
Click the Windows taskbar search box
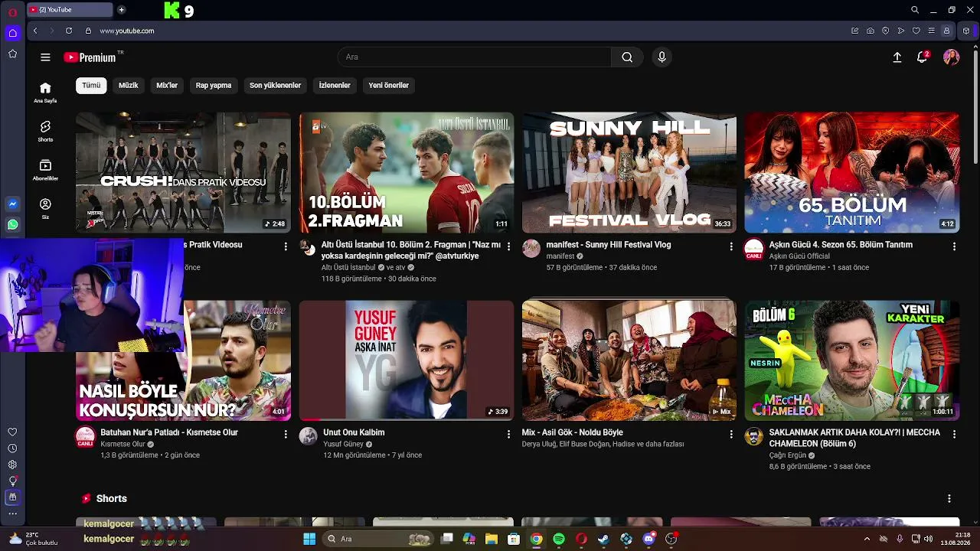coord(378,540)
